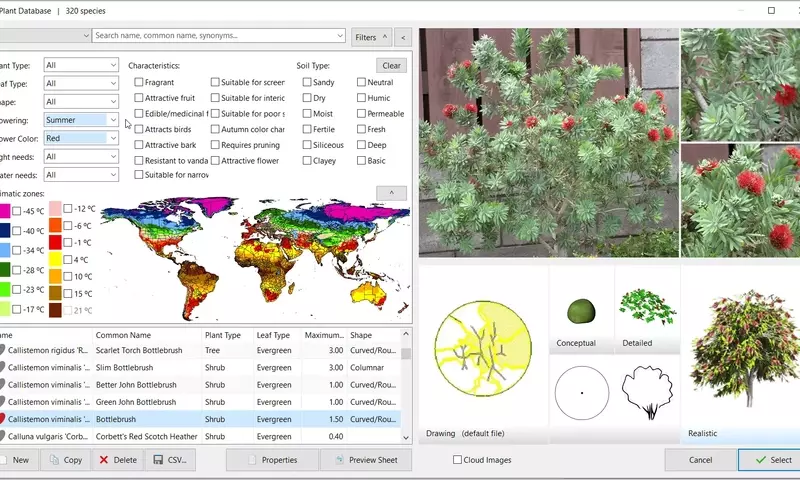800x480 pixels.
Task: Enable the Fragrant checkbox
Action: click(x=139, y=82)
